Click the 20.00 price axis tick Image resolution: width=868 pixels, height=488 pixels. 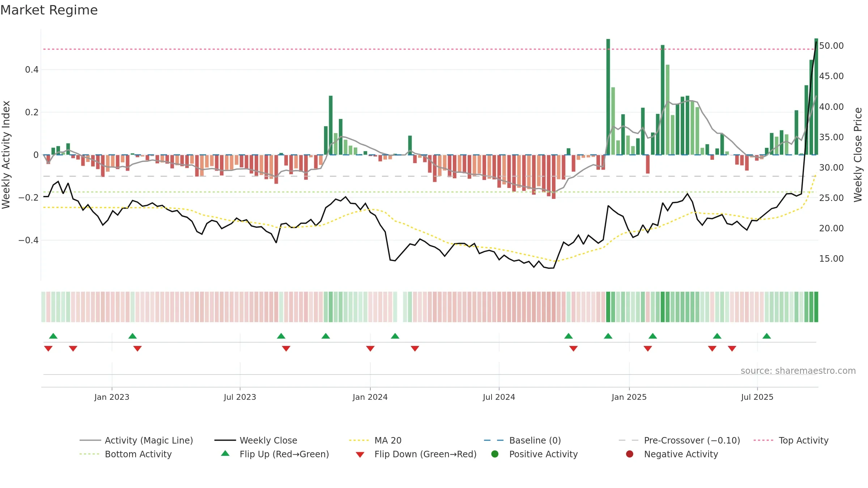pyautogui.click(x=831, y=228)
